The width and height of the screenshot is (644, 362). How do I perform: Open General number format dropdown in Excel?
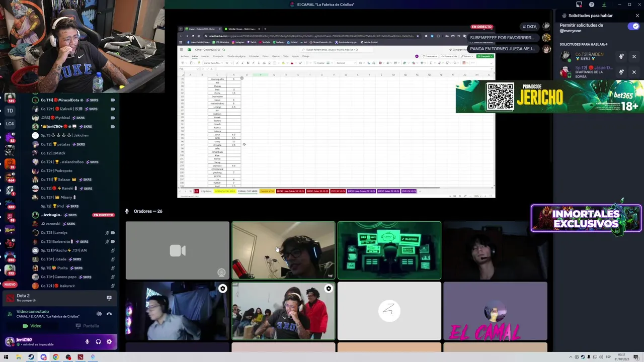click(x=346, y=63)
